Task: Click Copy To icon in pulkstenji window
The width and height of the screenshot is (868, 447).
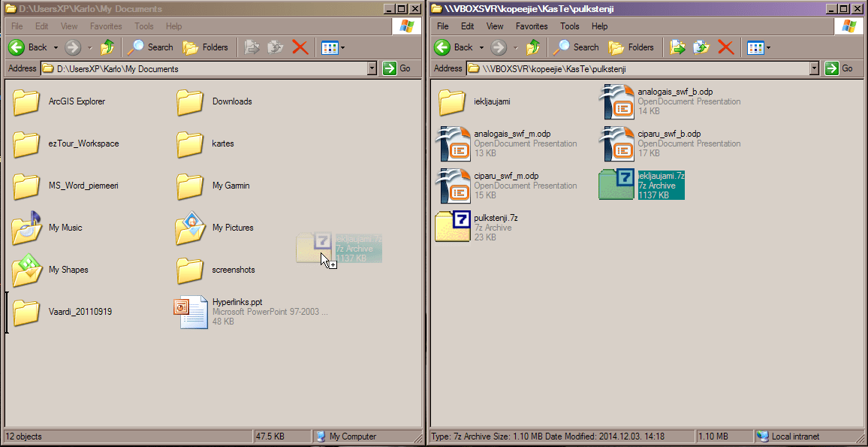Action: 701,47
